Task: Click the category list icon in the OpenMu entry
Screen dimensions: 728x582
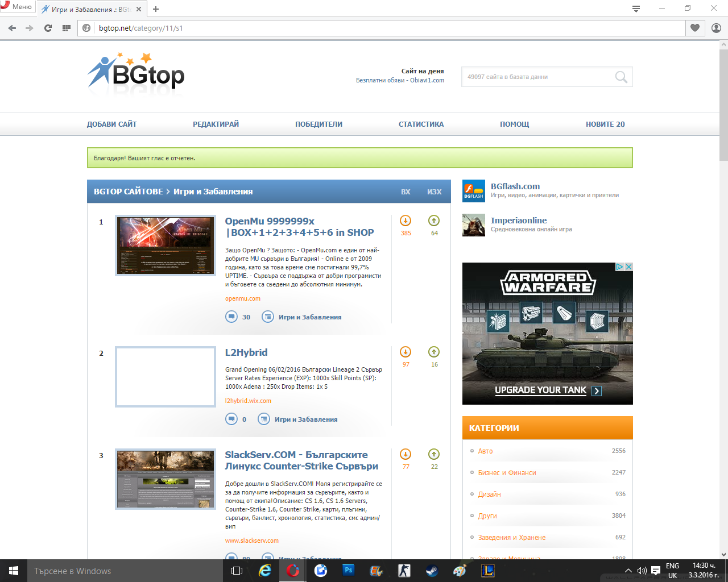Action: pos(268,317)
